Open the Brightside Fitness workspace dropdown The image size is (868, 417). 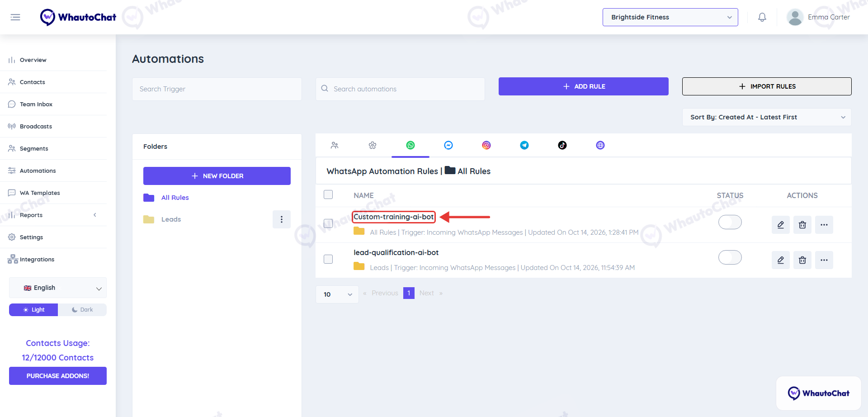click(670, 17)
